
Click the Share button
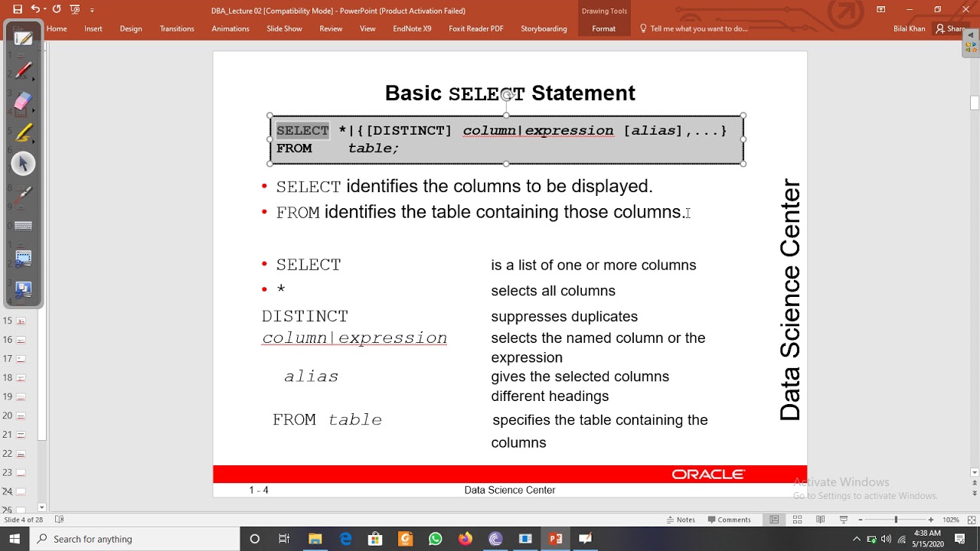tap(950, 28)
